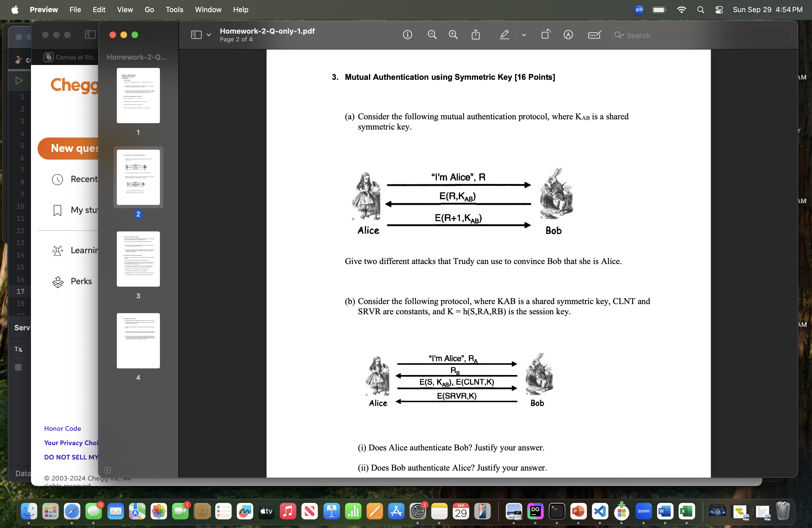Open Microsoft Word from the Dock
The image size is (812, 528).
point(665,512)
